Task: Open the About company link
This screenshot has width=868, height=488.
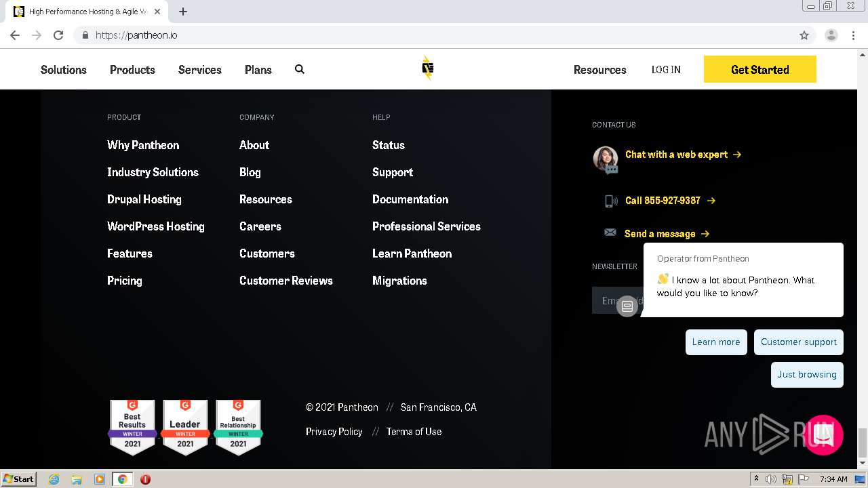Action: pyautogui.click(x=254, y=145)
